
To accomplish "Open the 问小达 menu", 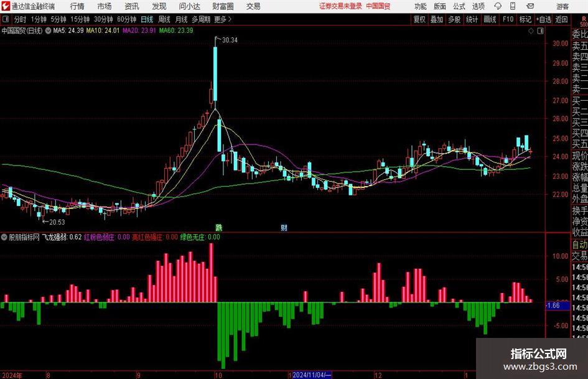I will click(189, 6).
